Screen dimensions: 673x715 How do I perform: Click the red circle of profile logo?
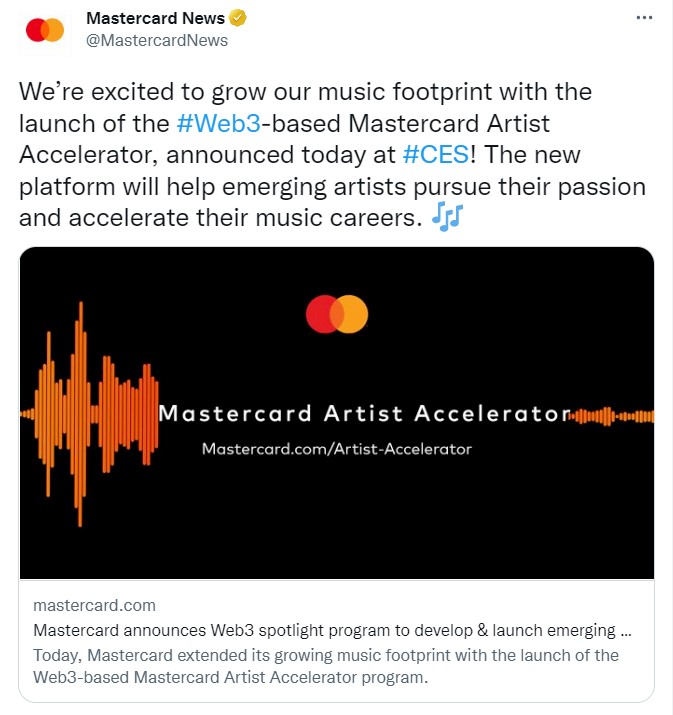coord(36,30)
